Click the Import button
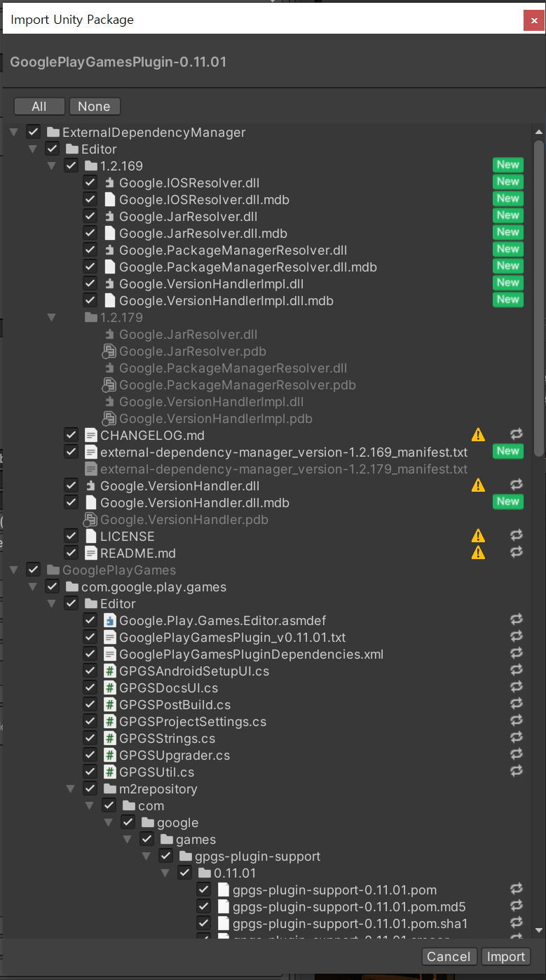Viewport: 546px width, 980px height. coord(506,957)
